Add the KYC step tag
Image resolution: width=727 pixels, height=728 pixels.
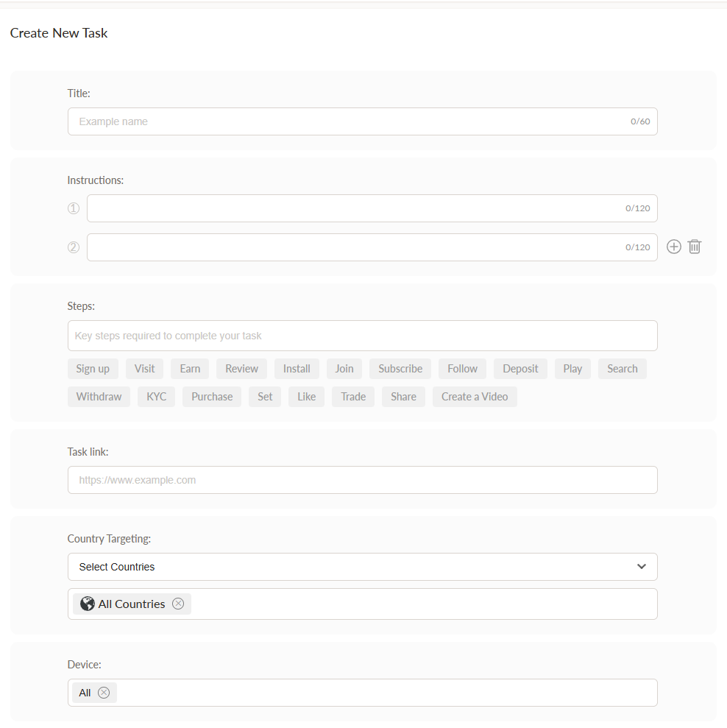156,397
